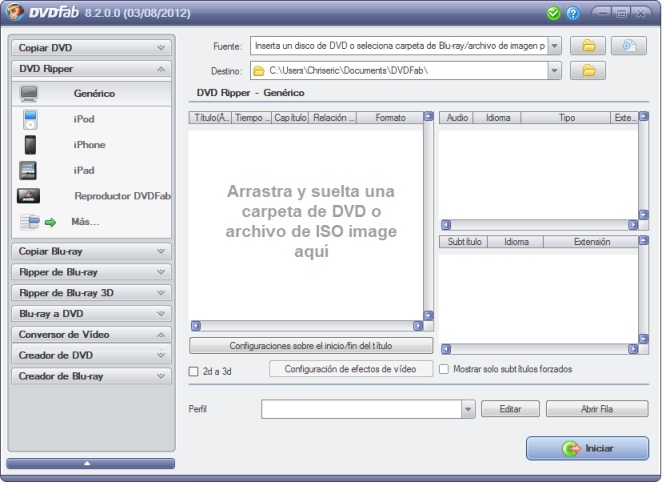Viewport: 662px width, 482px height.
Task: Choose the iPhone ripper profile
Action: pos(91,145)
